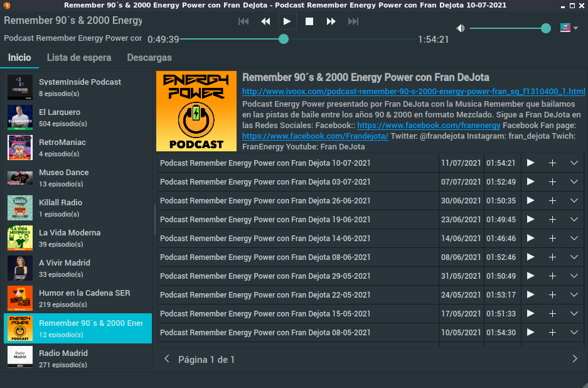
Task: Play the episode dated 29-05-2021
Action: 530,276
